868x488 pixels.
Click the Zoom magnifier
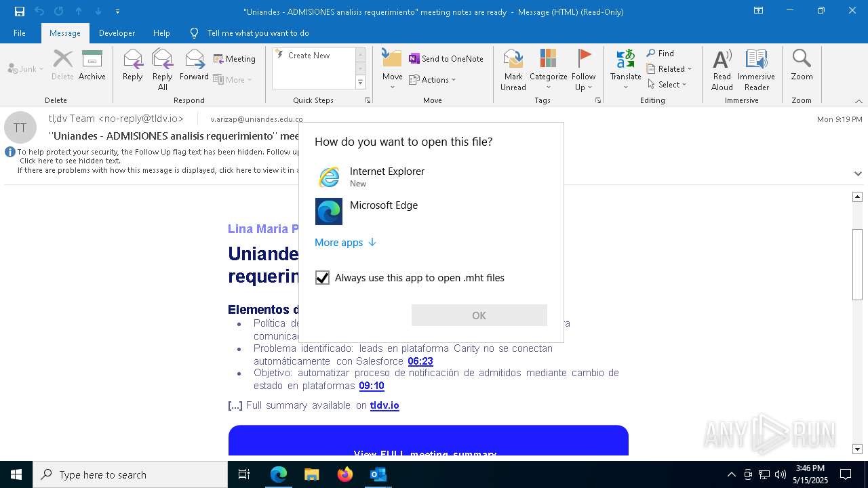(x=802, y=65)
